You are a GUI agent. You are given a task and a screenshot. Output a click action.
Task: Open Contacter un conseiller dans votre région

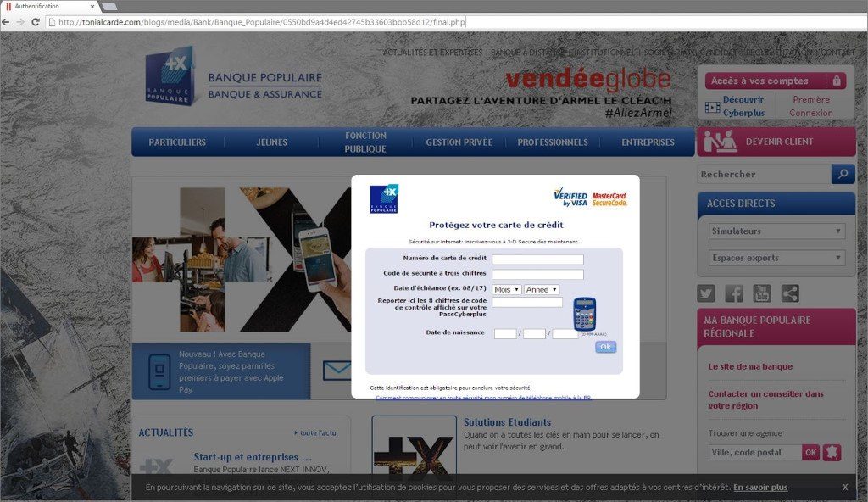point(765,400)
